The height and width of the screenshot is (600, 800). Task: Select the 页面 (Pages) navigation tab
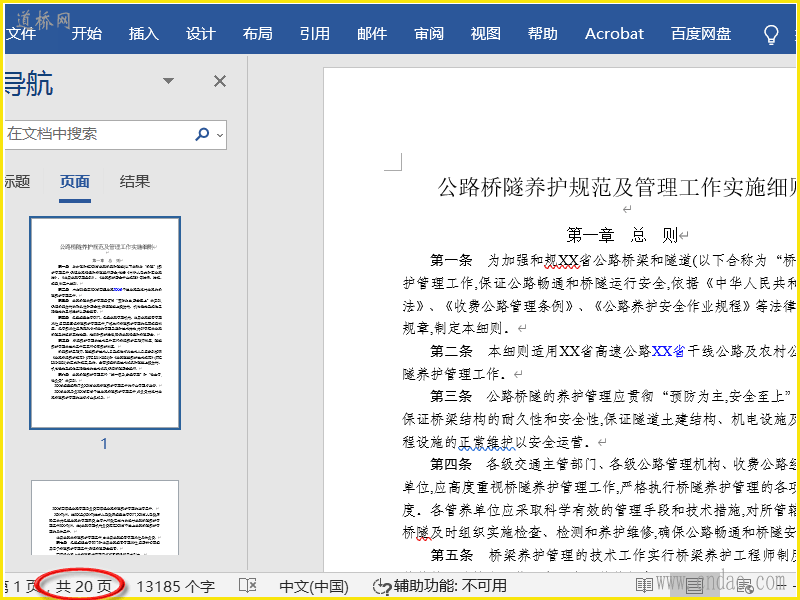(x=75, y=182)
